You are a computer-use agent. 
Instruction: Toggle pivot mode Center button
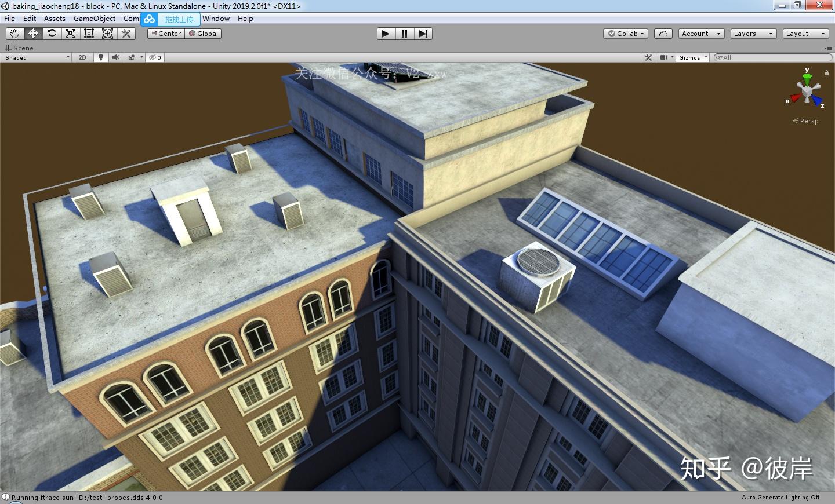[166, 34]
